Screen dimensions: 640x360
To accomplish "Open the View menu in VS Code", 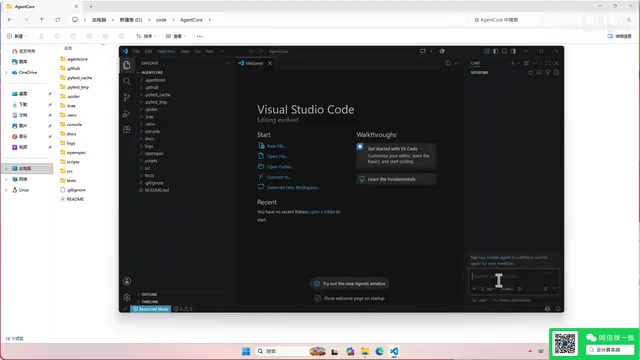I will click(185, 51).
